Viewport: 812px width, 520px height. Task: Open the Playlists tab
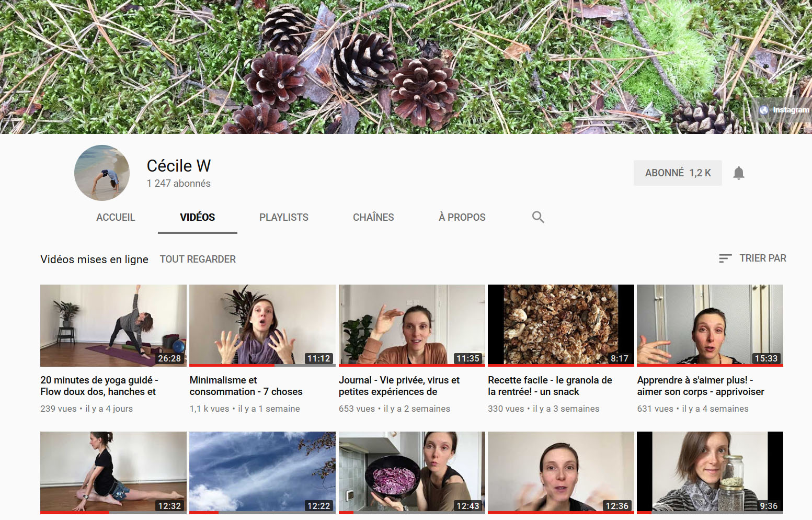pyautogui.click(x=284, y=217)
